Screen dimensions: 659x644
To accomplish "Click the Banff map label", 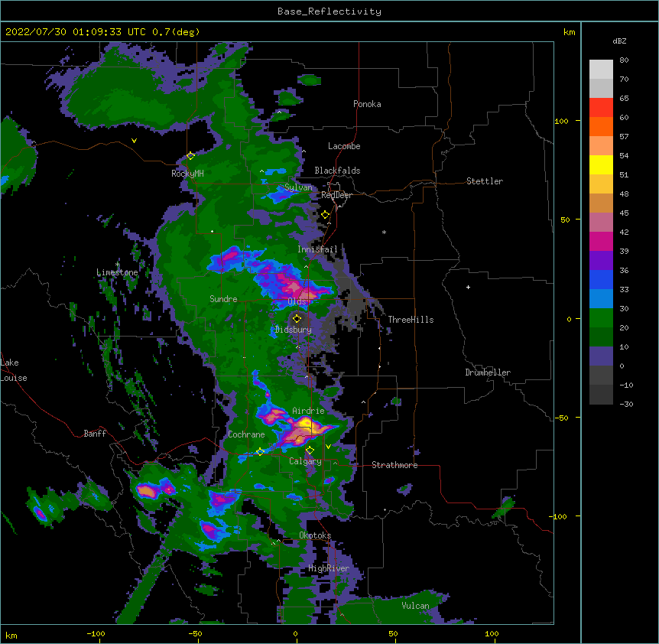I will pos(95,434).
